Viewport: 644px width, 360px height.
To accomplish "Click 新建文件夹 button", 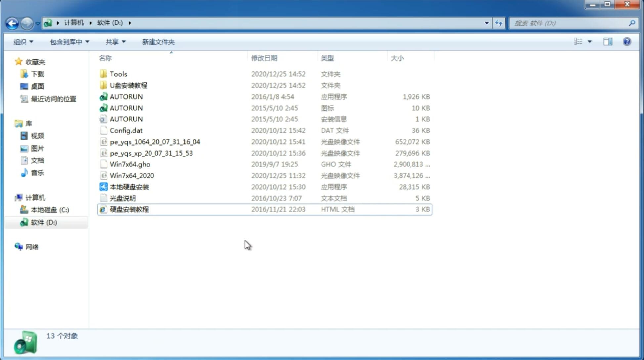I will (x=158, y=42).
